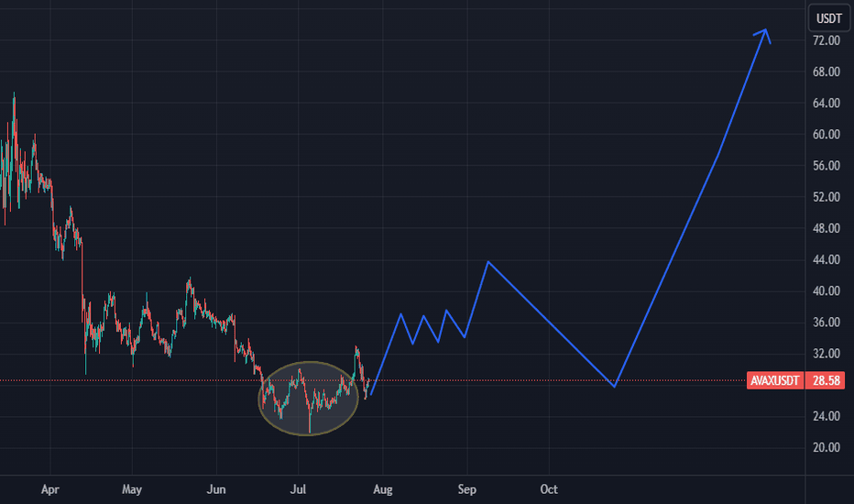This screenshot has height=504, width=854.
Task: Click the 68.00 price axis label
Action: click(x=827, y=71)
